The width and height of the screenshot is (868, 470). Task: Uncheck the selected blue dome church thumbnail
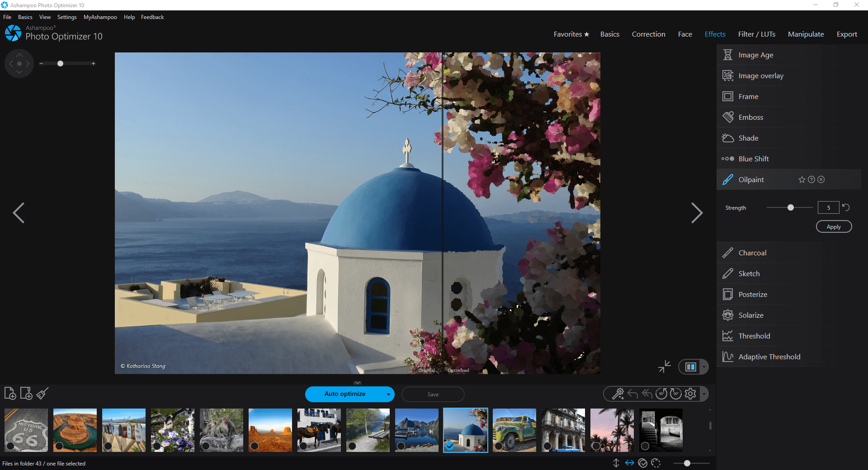[x=450, y=446]
